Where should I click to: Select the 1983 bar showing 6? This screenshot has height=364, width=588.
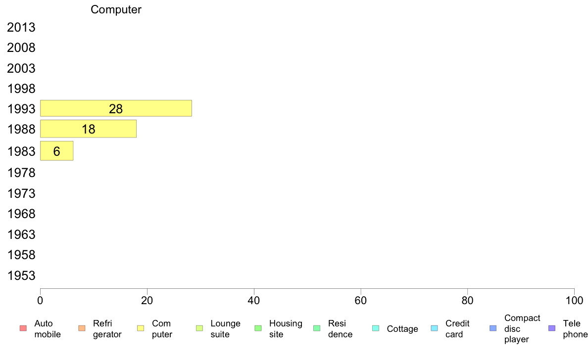tap(56, 151)
